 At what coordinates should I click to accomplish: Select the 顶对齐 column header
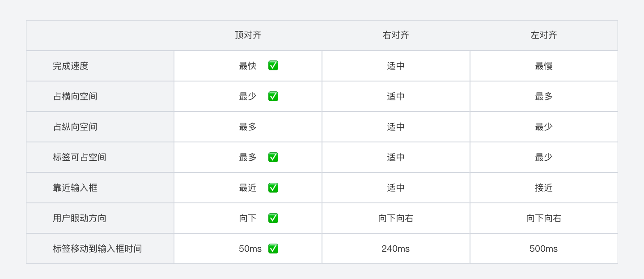coord(248,35)
